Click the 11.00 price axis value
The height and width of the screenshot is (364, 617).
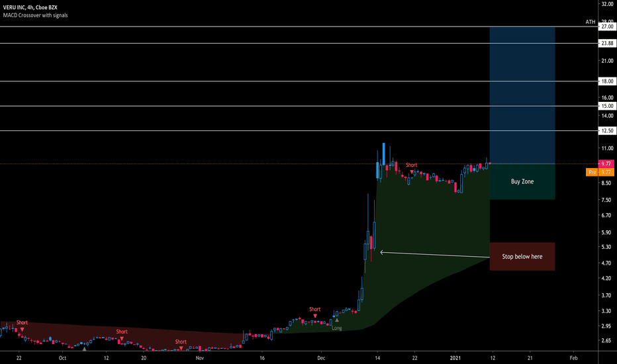607,148
